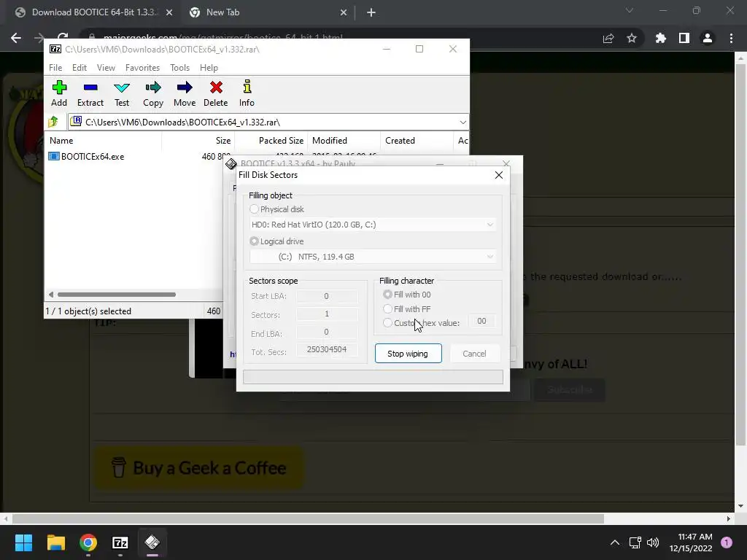Click wiping progress bar
The height and width of the screenshot is (560, 747).
click(x=373, y=377)
